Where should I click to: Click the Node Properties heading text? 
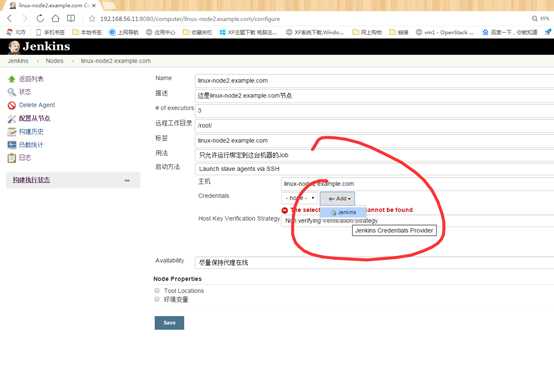[177, 279]
